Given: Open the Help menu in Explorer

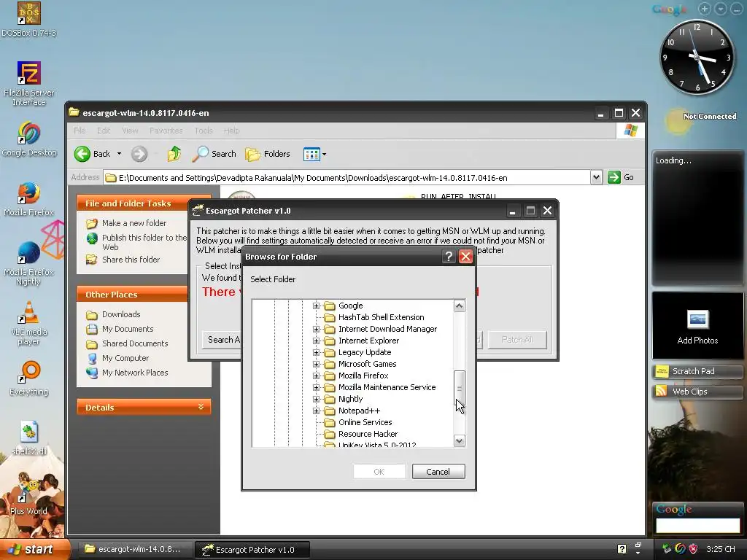Looking at the screenshot, I should [231, 131].
